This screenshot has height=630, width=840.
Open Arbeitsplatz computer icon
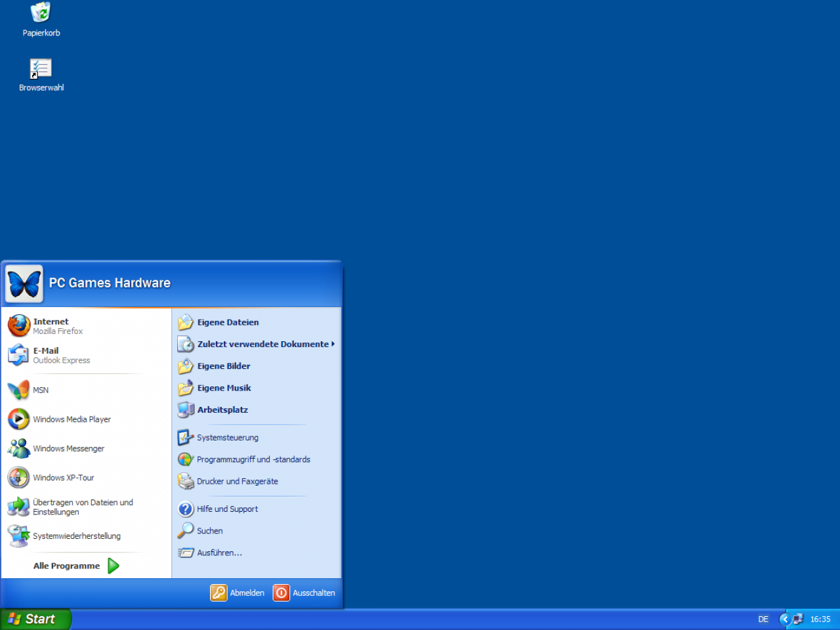click(186, 409)
